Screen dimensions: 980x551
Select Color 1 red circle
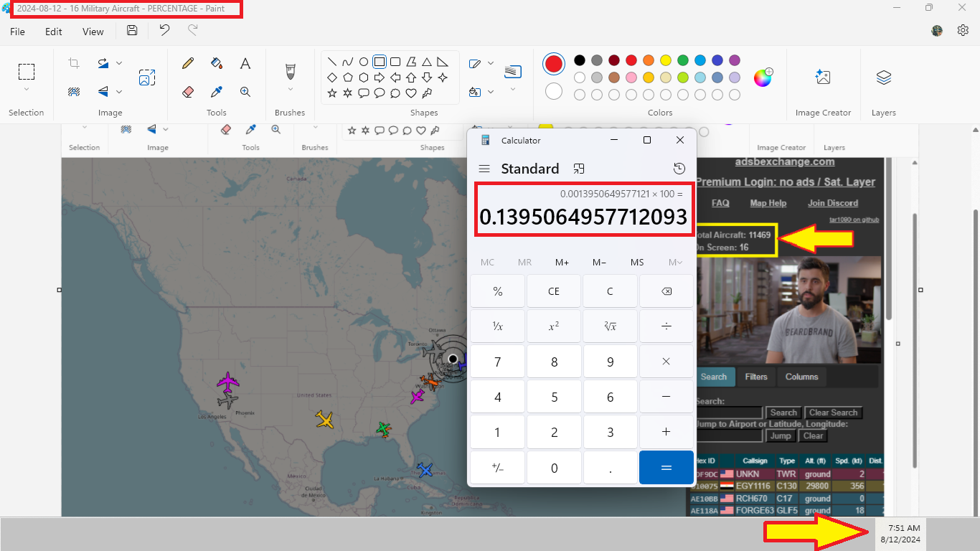pos(554,64)
